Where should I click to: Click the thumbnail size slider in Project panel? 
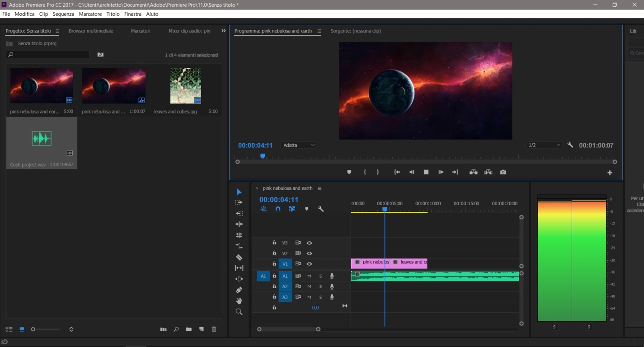pos(33,329)
